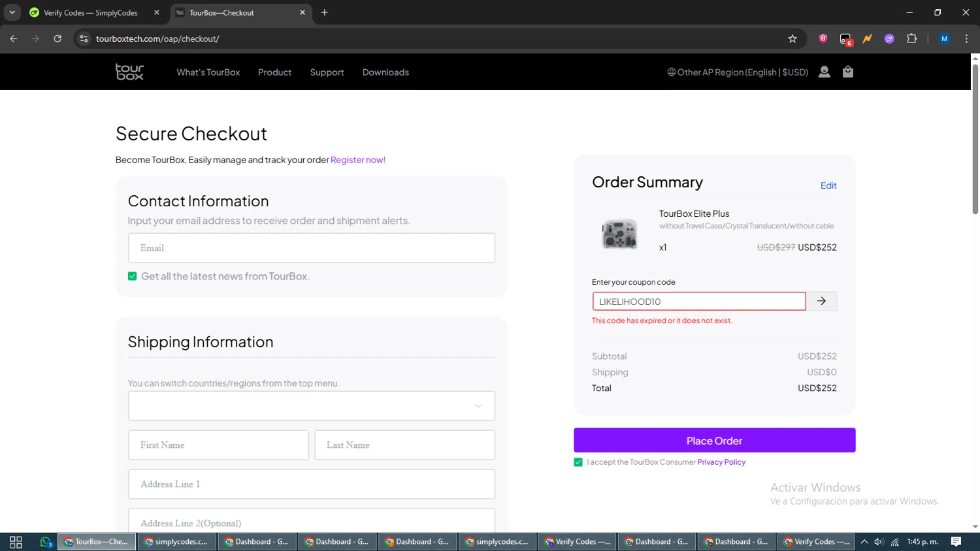Screen dimensions: 980x551
Task: Open the shopping bag cart icon
Action: click(x=848, y=72)
